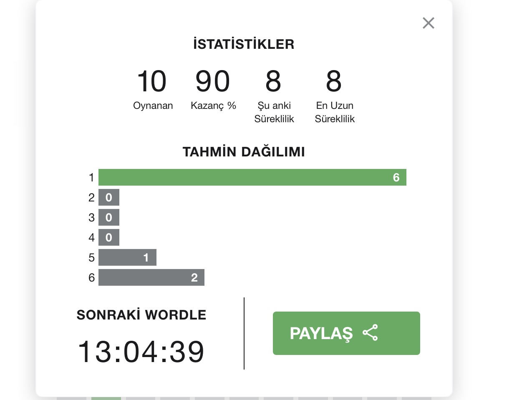Image resolution: width=532 pixels, height=400 pixels.
Task: Click the gray bar for guess 3
Action: tap(109, 217)
